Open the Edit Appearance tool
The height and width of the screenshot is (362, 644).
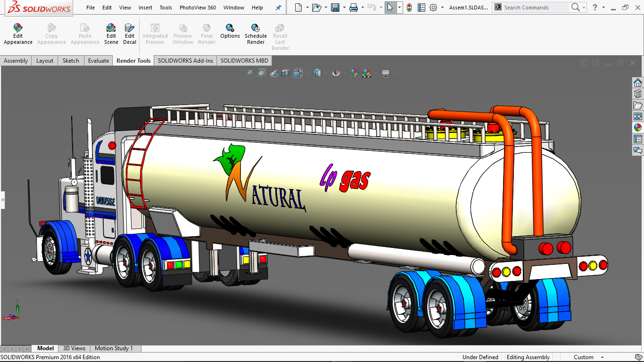18,34
